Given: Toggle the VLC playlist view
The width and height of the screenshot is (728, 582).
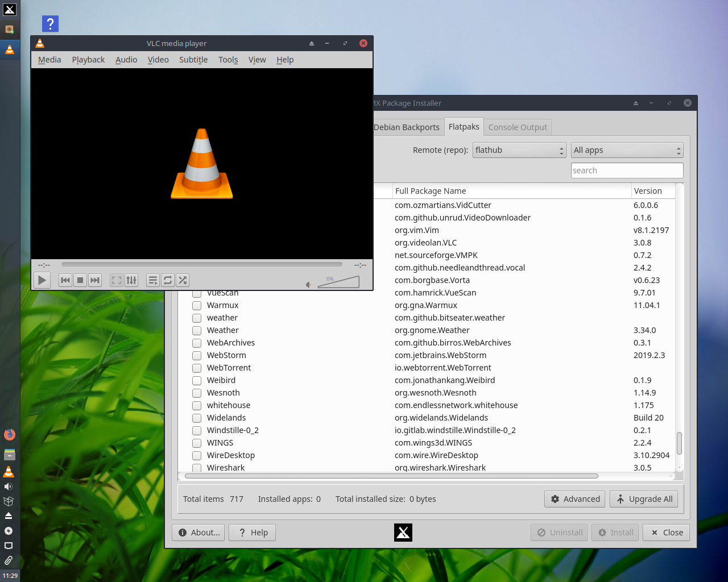Looking at the screenshot, I should tap(153, 280).
